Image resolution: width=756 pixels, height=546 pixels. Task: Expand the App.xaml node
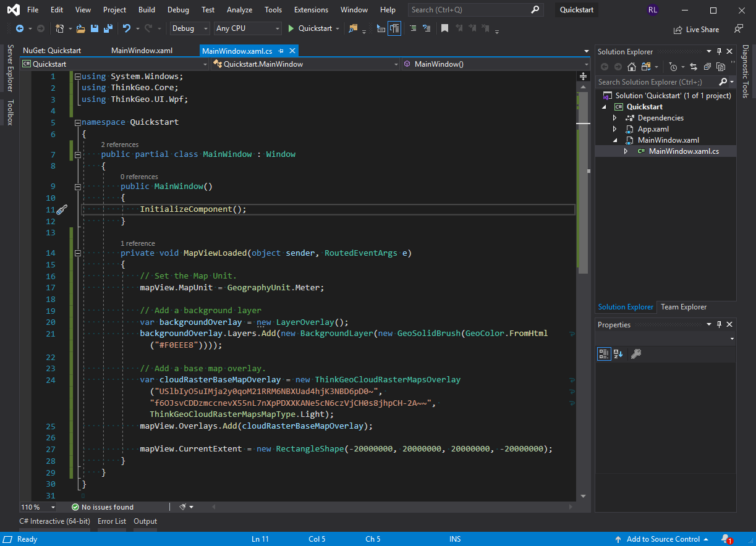click(x=614, y=129)
